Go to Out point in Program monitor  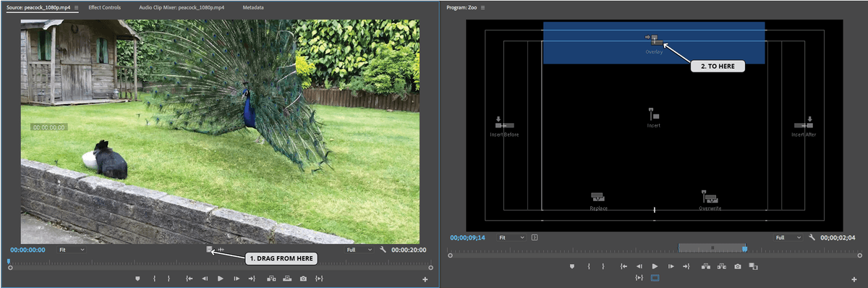click(x=686, y=266)
